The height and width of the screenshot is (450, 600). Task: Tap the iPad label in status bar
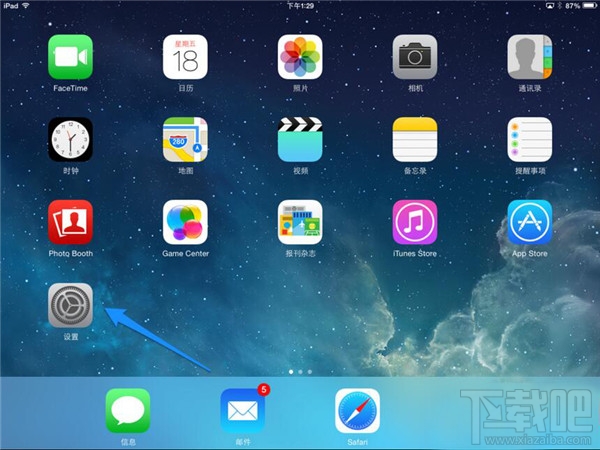click(11, 6)
